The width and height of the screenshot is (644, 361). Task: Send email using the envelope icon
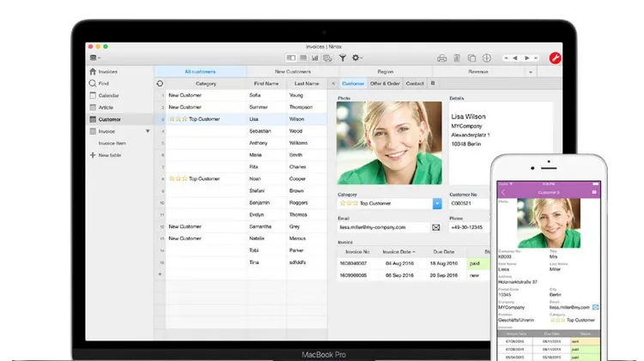tap(435, 227)
